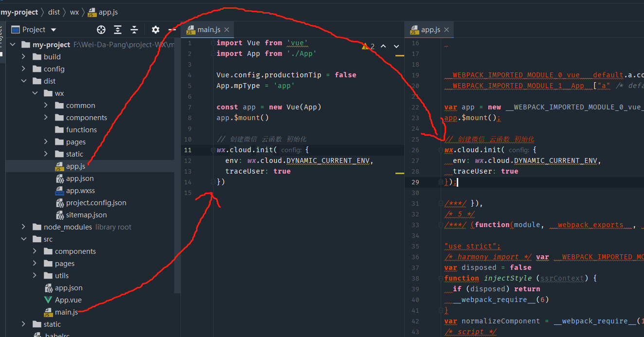Click 'app.$mount();' in app.js editor
644x337 pixels.
472,118
